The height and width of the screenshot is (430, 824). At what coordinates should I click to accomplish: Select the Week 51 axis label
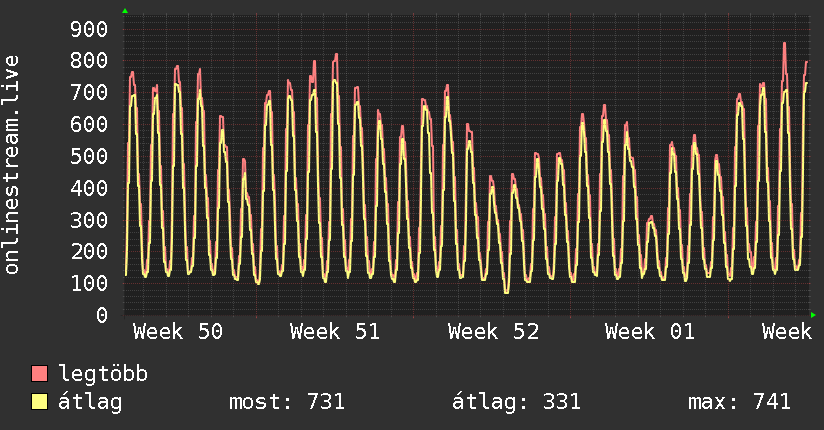pos(335,332)
